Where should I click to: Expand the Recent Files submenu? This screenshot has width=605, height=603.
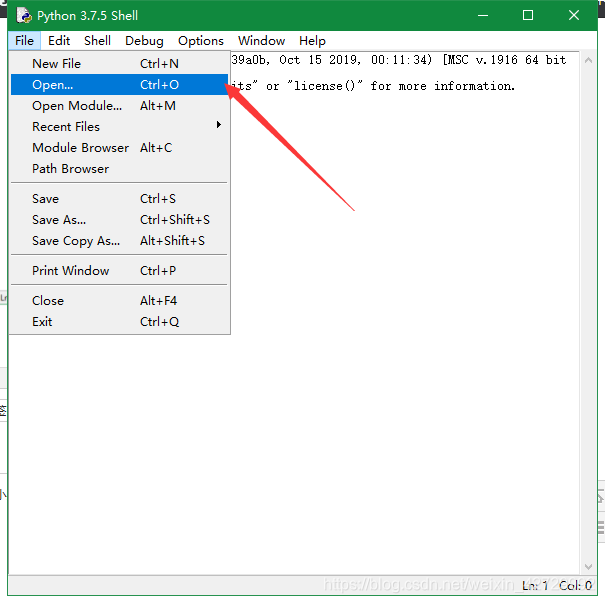(119, 127)
